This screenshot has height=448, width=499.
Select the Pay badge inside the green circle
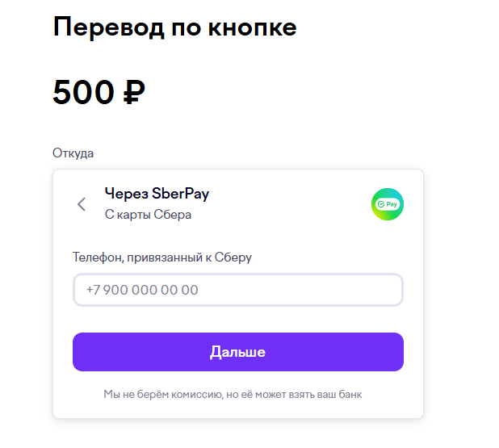coord(388,204)
